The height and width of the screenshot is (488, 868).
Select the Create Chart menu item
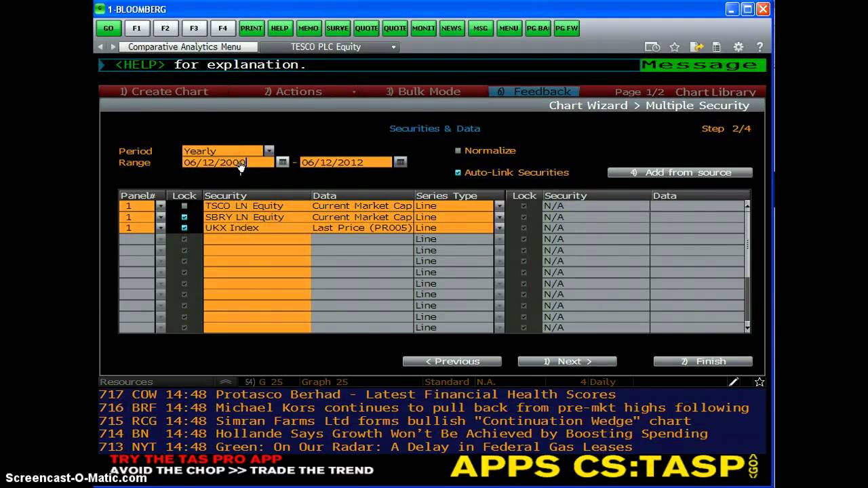coord(164,91)
